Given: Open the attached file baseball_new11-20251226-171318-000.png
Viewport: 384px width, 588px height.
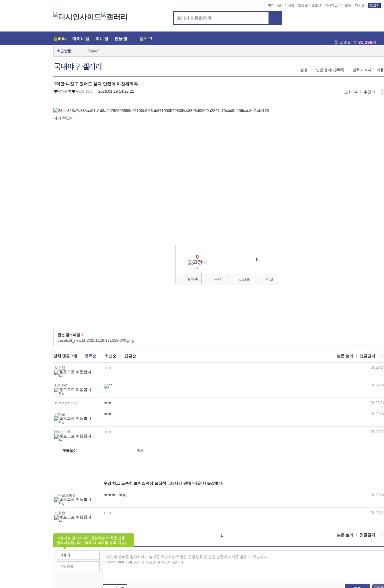Looking at the screenshot, I should (x=95, y=340).
